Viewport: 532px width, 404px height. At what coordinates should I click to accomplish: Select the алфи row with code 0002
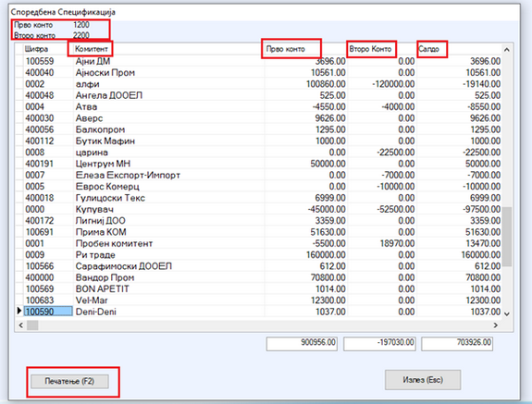click(x=258, y=84)
